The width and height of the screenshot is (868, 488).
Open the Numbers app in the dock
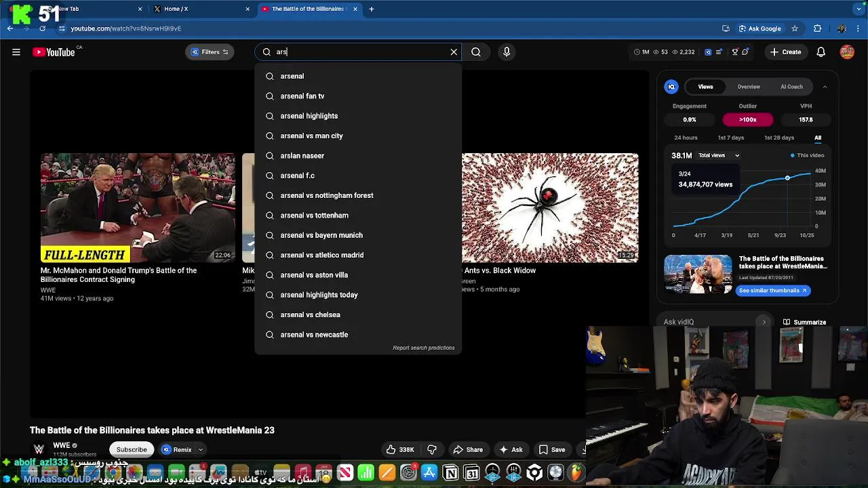(x=366, y=472)
